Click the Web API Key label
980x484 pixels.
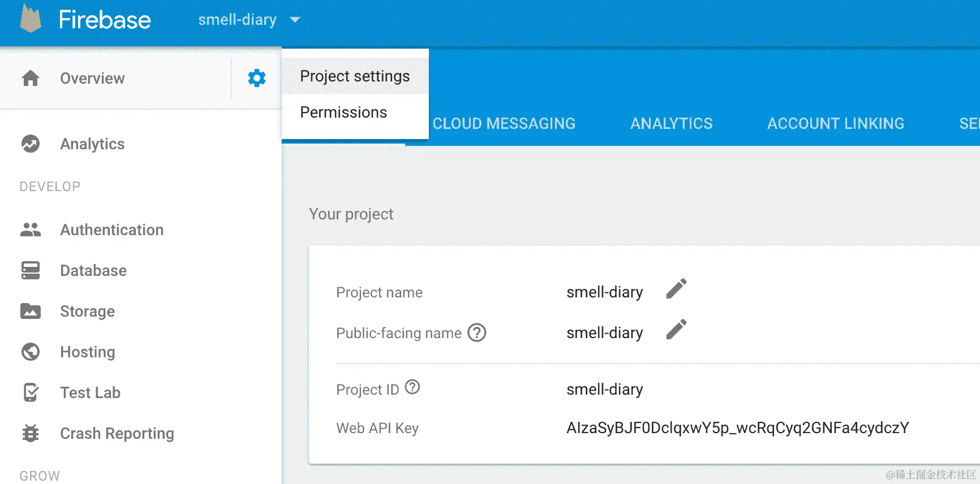[377, 428]
